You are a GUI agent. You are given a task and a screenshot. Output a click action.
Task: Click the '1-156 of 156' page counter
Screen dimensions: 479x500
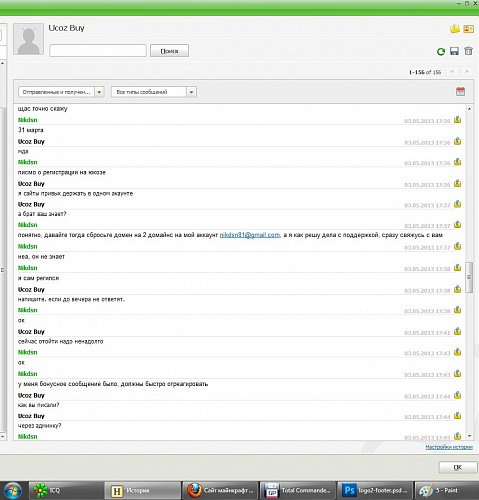(x=425, y=72)
